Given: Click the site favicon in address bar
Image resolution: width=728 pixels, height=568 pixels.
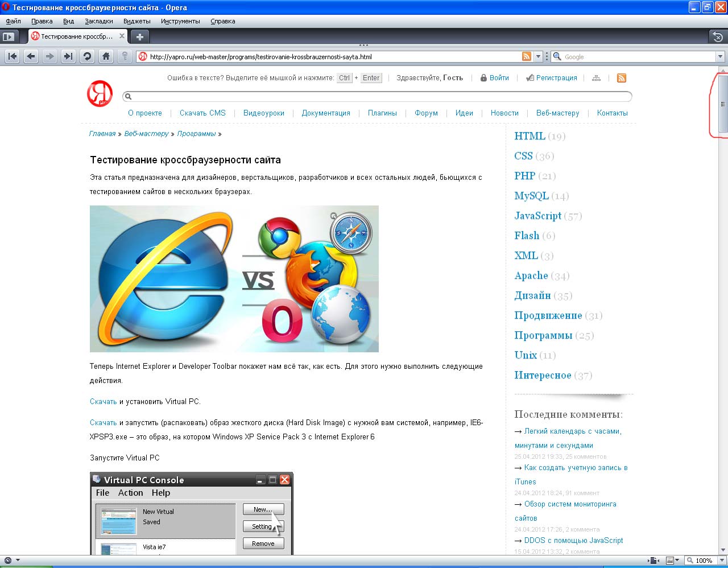Looking at the screenshot, I should pyautogui.click(x=143, y=57).
